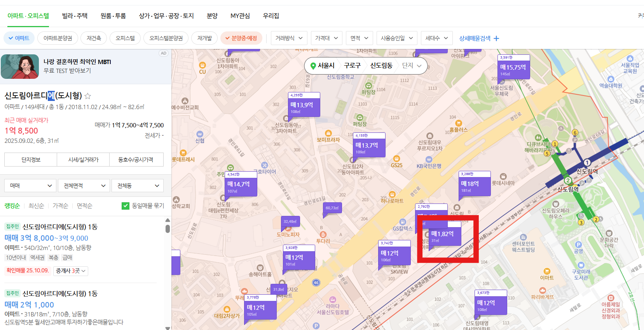Image resolution: width=644 pixels, height=330 pixels.
Task: Click the KB국민은행 map icon
Action: point(429,160)
